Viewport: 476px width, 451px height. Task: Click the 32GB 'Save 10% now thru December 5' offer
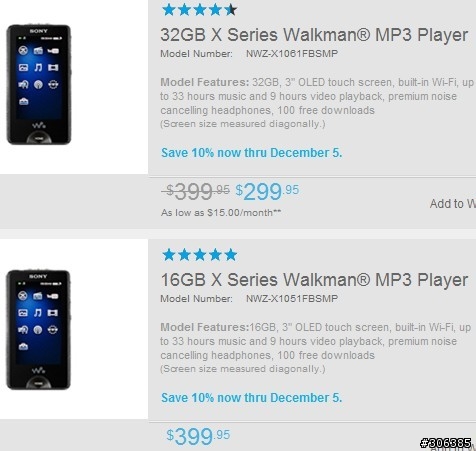252,153
